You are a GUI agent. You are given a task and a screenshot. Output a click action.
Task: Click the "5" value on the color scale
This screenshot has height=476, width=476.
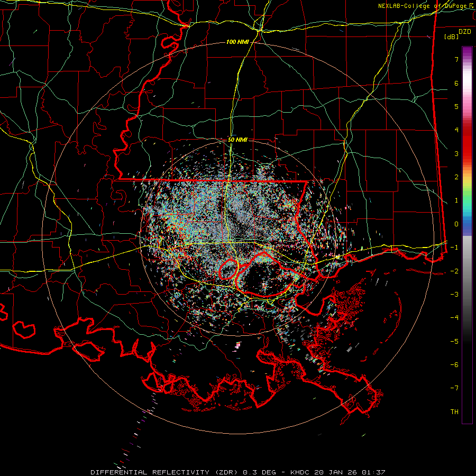click(456, 106)
